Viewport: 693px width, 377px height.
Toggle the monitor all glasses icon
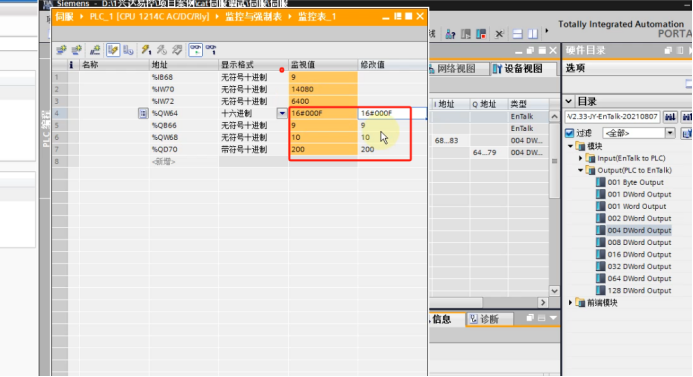pyautogui.click(x=195, y=50)
